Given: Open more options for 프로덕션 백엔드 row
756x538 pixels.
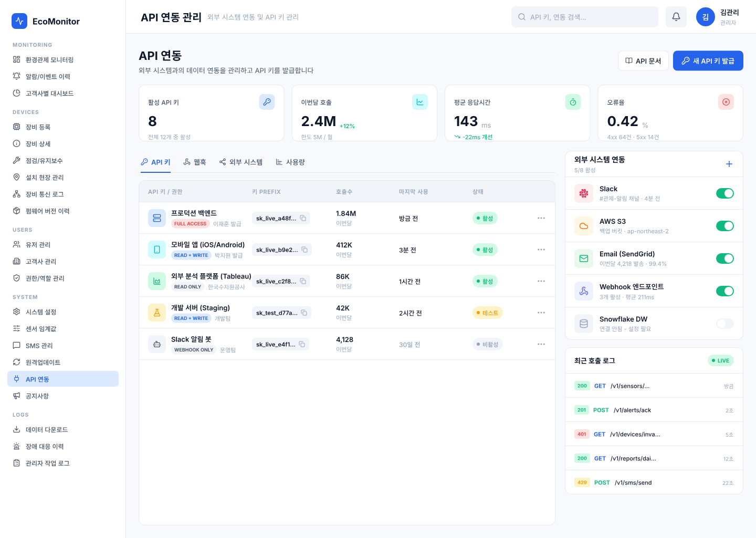Looking at the screenshot, I should (541, 218).
